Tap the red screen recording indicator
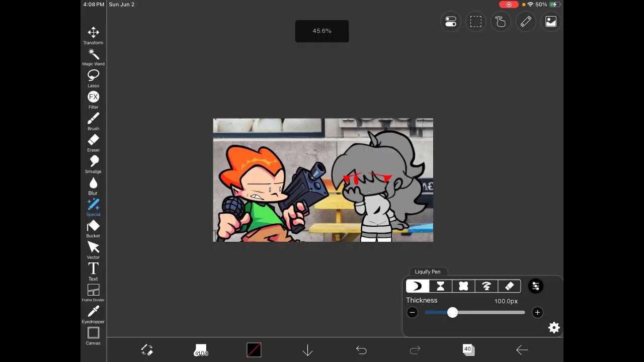 tap(509, 5)
